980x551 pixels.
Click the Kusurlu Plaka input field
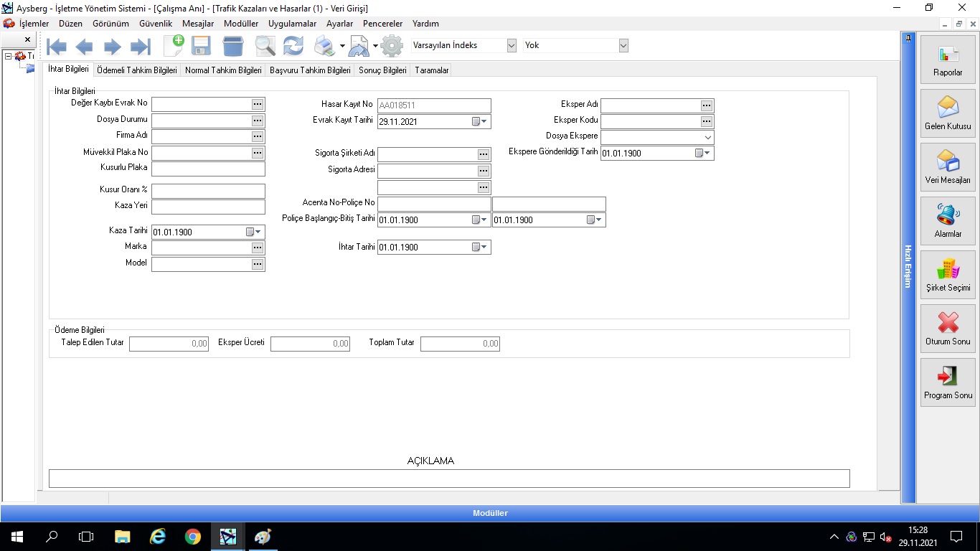208,169
